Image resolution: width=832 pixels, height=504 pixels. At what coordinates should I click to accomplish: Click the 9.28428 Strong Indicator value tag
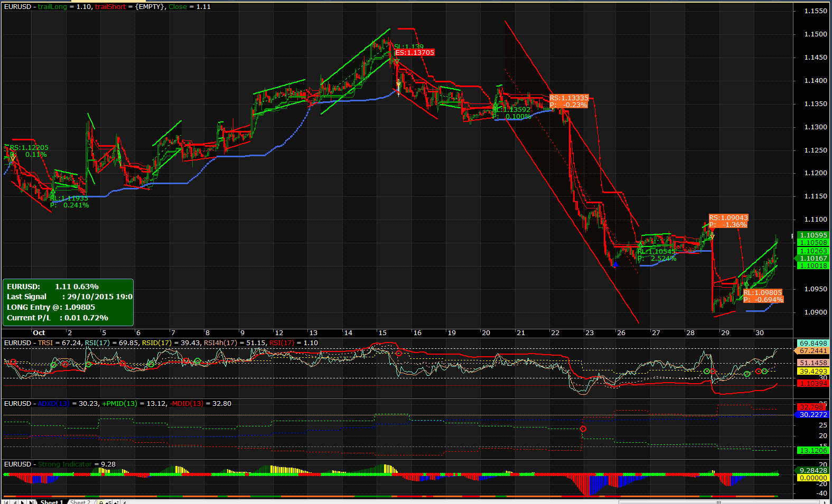[812, 471]
